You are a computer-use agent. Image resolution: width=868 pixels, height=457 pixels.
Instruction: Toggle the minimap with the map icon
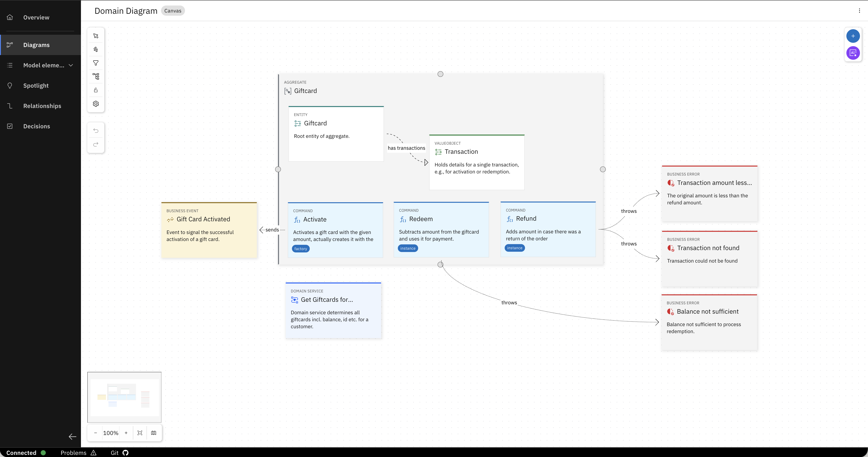(154, 433)
